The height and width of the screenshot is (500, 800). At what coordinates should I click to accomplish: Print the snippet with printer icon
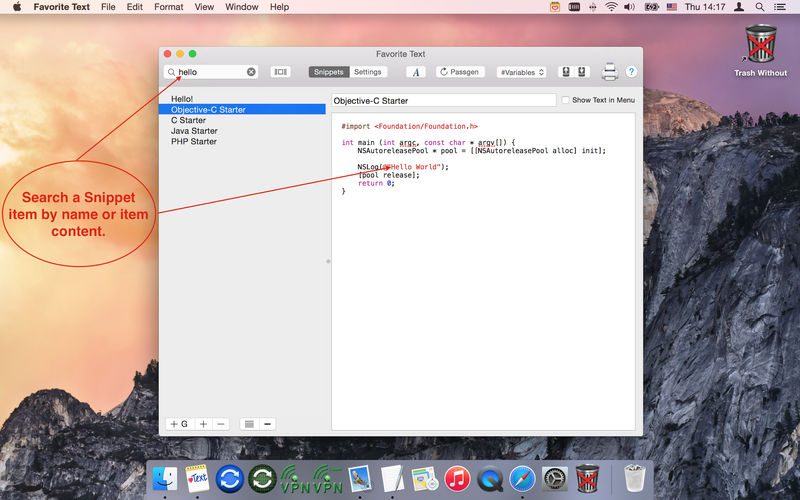pyautogui.click(x=610, y=71)
